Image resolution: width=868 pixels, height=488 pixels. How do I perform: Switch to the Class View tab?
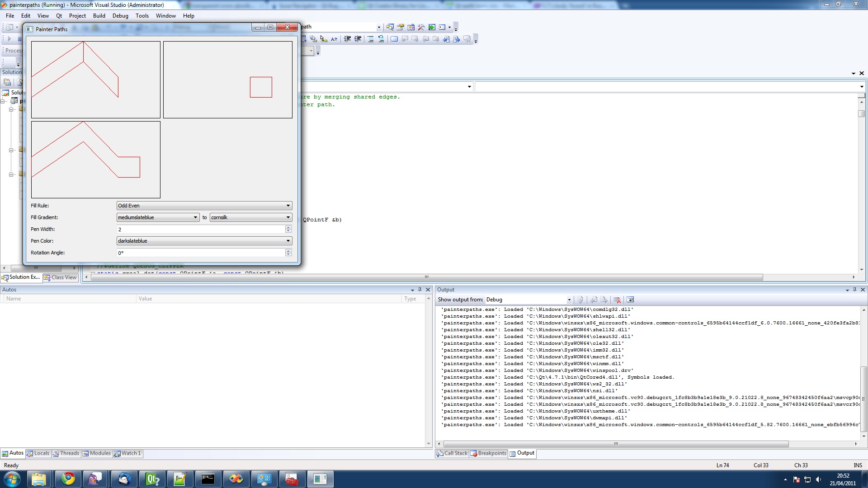tap(61, 277)
